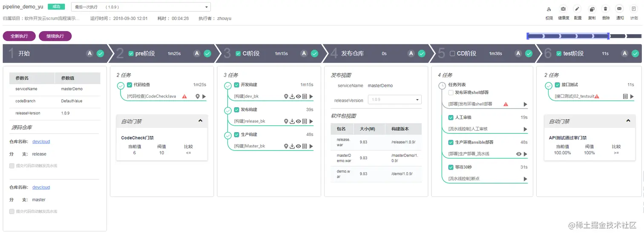Click the pipeline minimap stage overview bar
644x237 pixels.
584,36
